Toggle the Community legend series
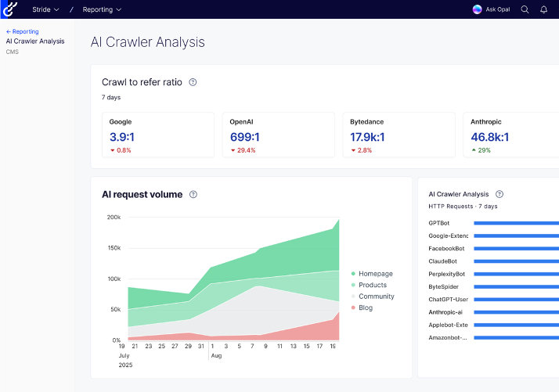559x392 pixels. click(376, 297)
